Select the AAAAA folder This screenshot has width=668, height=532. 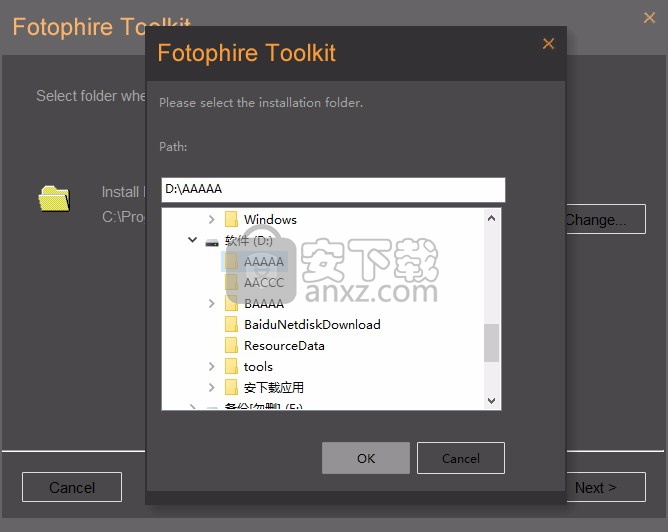[264, 262]
